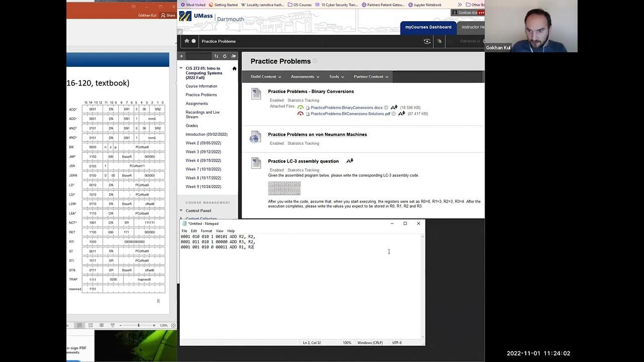Image resolution: width=644 pixels, height=362 pixels.
Task: Open Practice Problems on von Neumann Machines
Action: click(x=317, y=134)
